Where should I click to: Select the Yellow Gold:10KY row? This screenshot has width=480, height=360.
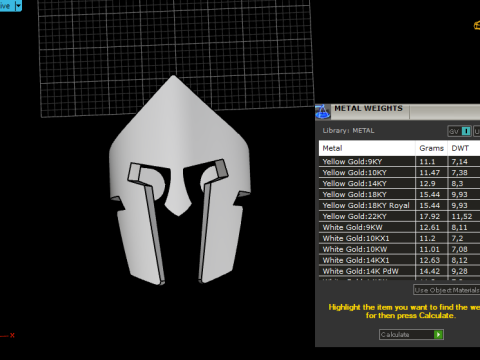399,173
